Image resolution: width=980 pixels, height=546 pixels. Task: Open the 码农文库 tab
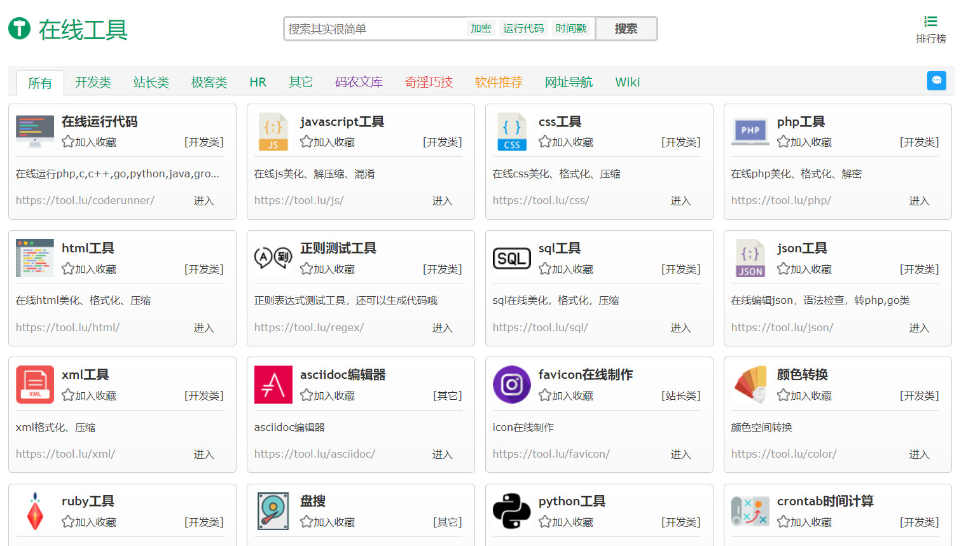(359, 82)
